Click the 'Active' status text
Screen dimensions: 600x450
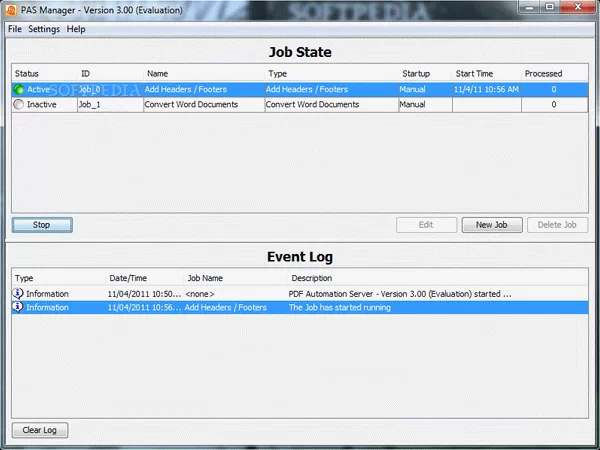[x=39, y=90]
